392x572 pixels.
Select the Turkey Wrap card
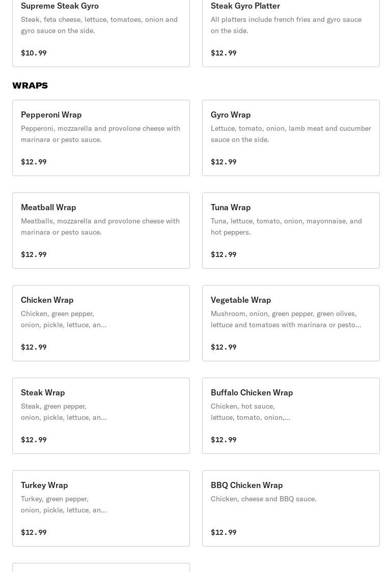101,508
